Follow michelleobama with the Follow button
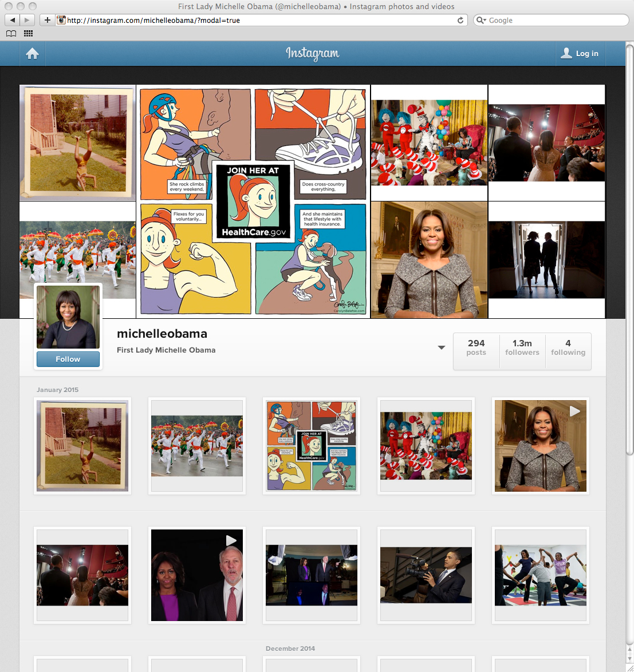 (68, 359)
